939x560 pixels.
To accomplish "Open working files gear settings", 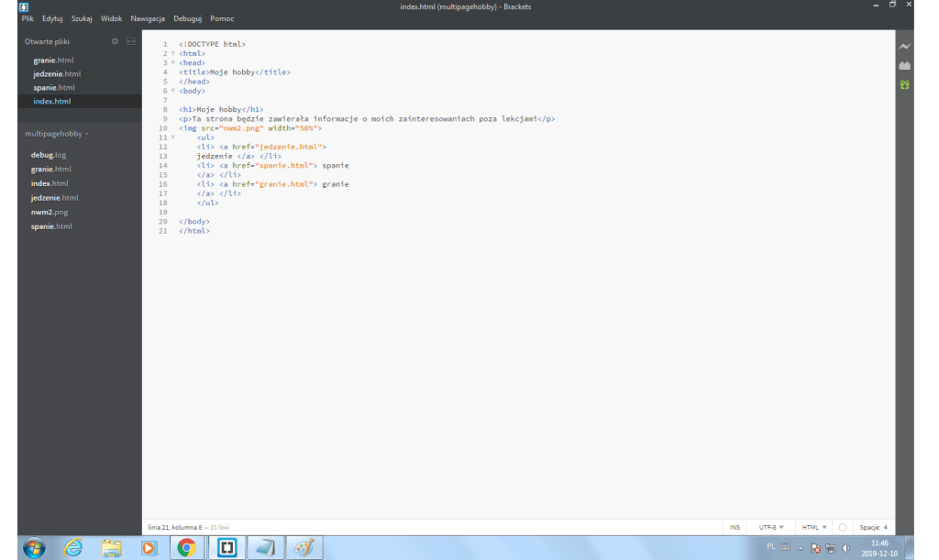I will [x=115, y=41].
